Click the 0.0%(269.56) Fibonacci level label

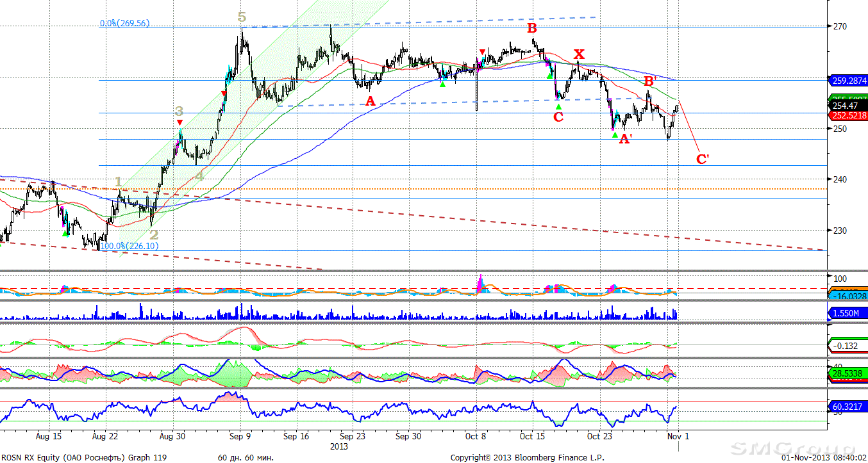(124, 23)
